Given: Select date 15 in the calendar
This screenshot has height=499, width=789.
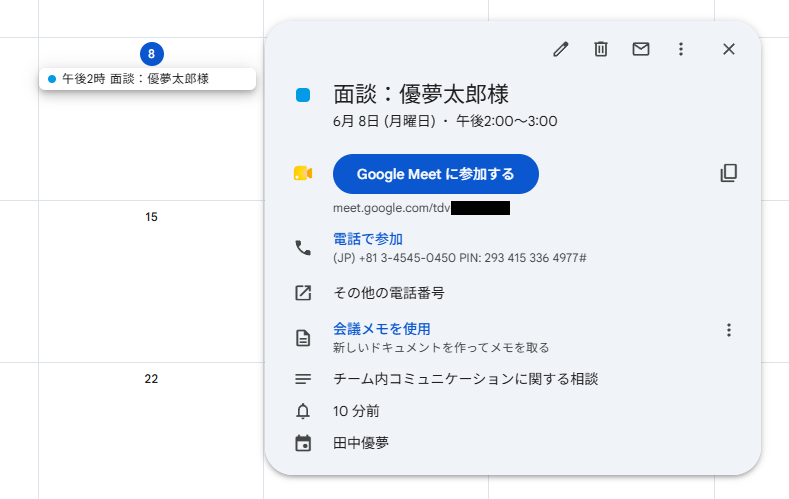Looking at the screenshot, I should click(x=151, y=217).
